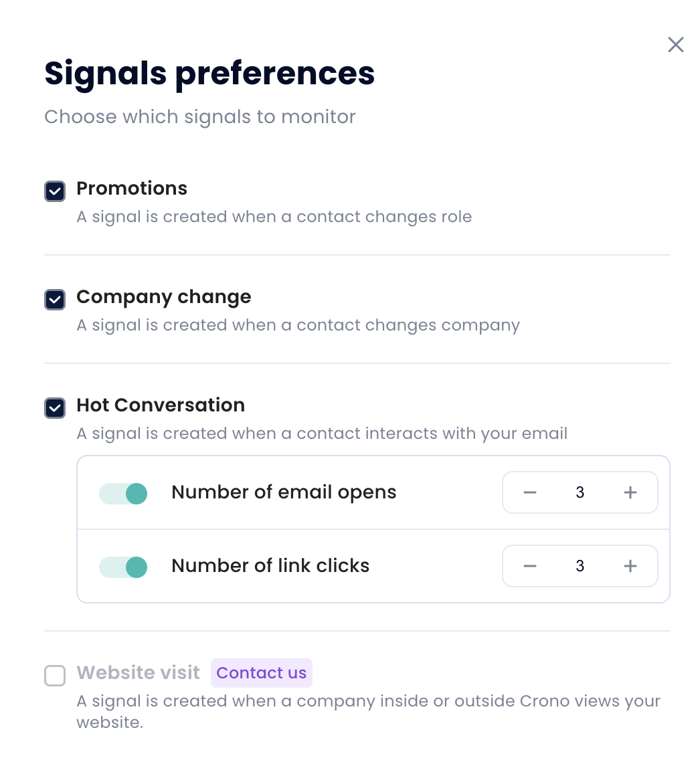Uncheck the Promotions checkbox
This screenshot has height=760, width=700.
(55, 191)
